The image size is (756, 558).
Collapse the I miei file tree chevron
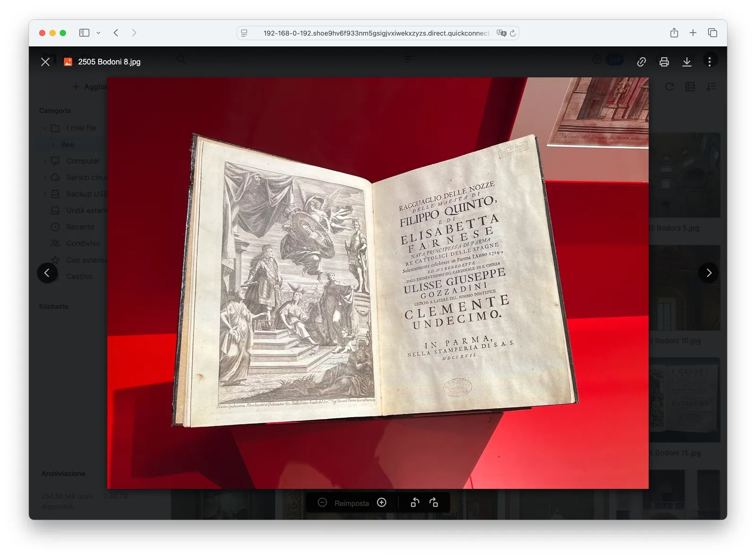(x=44, y=128)
